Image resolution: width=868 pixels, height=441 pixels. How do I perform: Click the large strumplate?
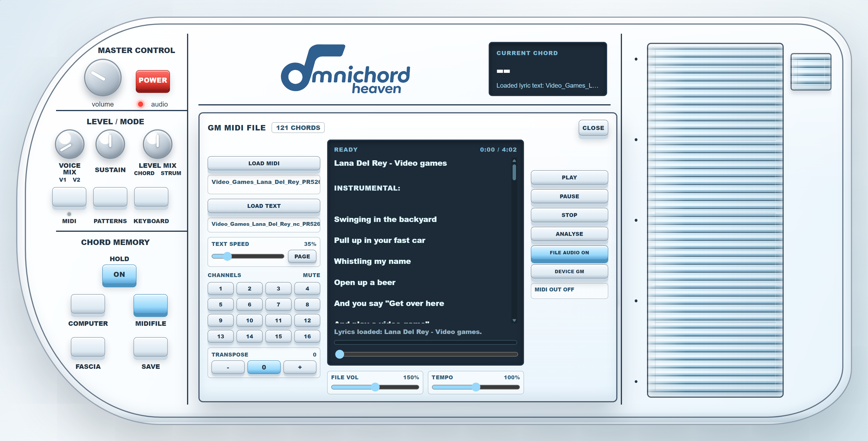(715, 220)
